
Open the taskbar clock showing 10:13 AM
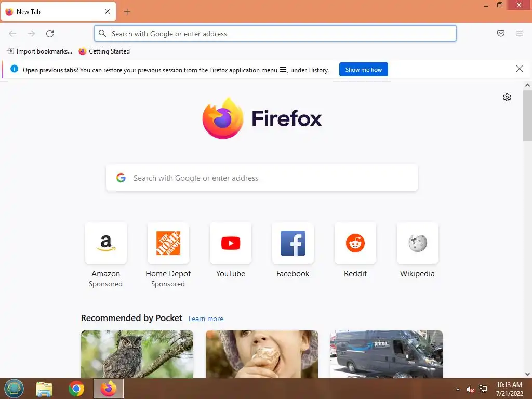(509, 389)
